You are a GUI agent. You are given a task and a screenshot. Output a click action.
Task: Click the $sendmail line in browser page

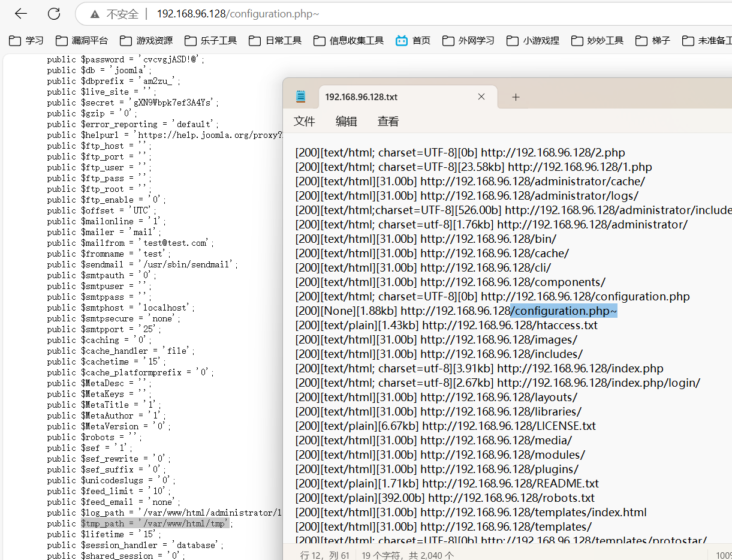point(143,264)
